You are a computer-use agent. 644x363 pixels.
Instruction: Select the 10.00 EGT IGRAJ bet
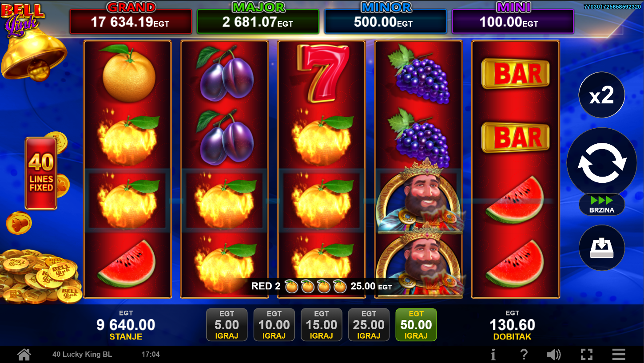tap(274, 325)
